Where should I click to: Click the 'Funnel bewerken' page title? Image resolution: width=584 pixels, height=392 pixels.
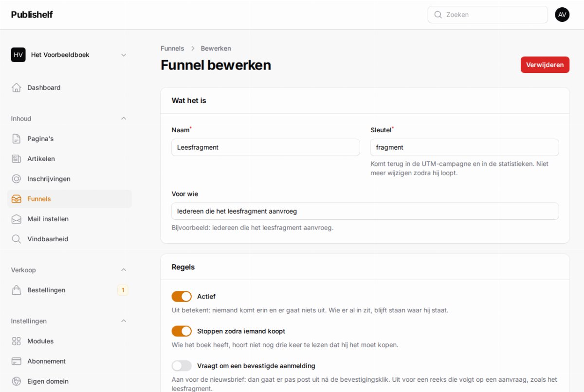216,65
